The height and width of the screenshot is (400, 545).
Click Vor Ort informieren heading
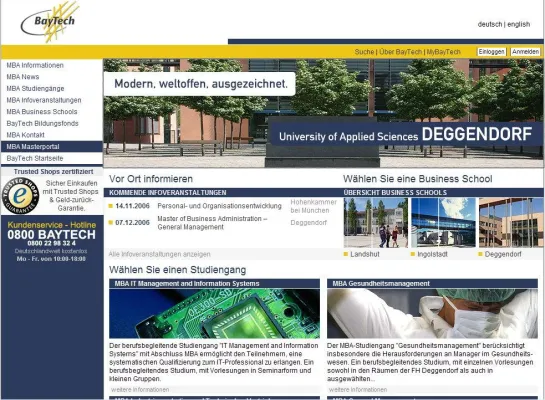coord(151,179)
